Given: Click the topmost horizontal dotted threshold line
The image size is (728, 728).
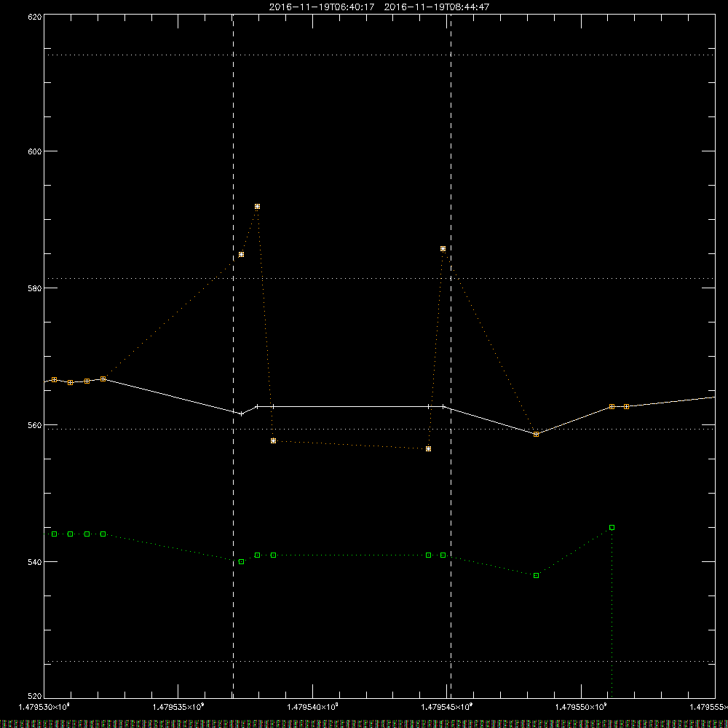Looking at the screenshot, I should [379, 55].
